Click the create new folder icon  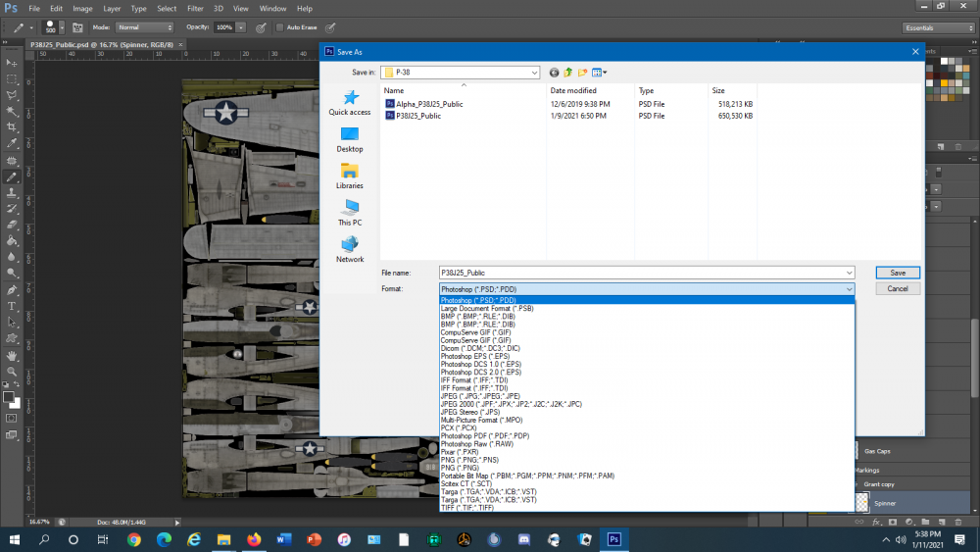pyautogui.click(x=582, y=73)
